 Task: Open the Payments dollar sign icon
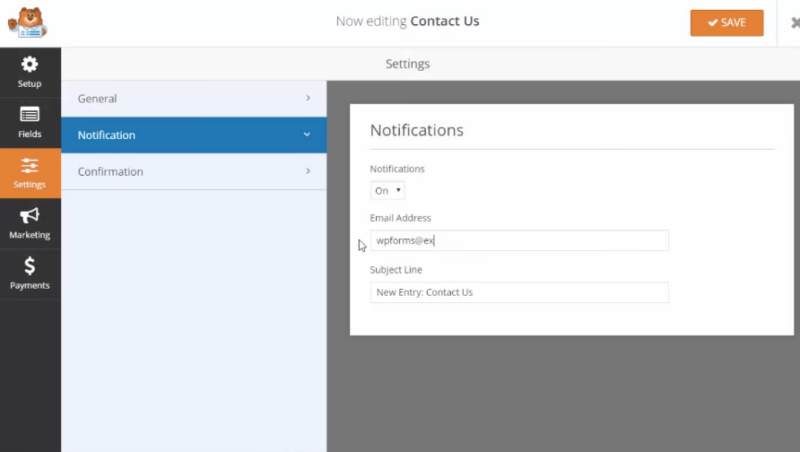pyautogui.click(x=30, y=266)
